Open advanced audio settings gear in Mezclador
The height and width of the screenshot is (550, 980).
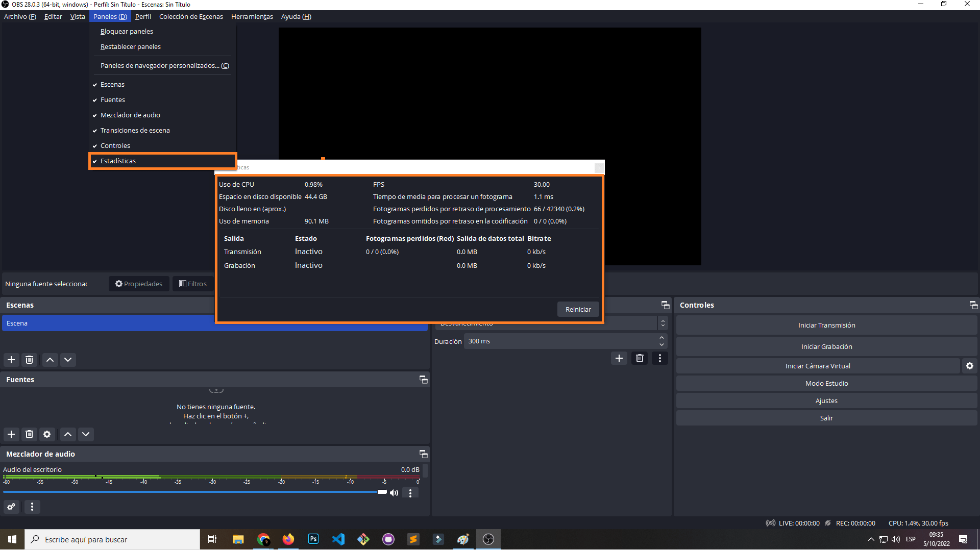tap(11, 507)
